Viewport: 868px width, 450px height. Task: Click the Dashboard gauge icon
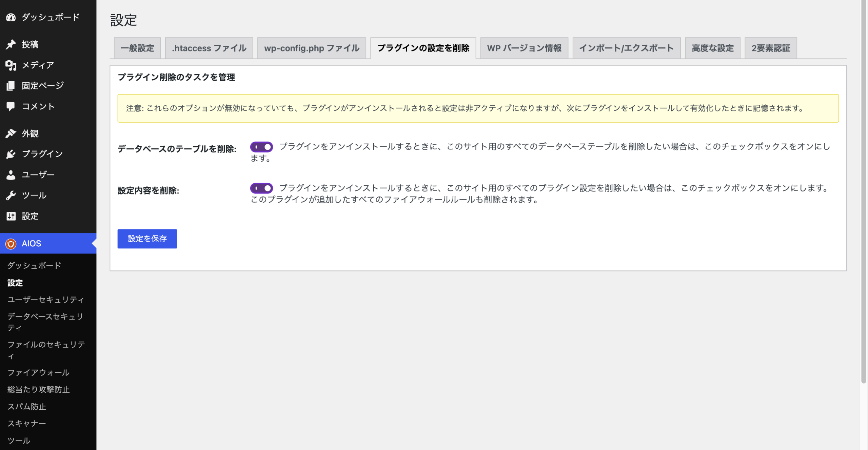11,17
